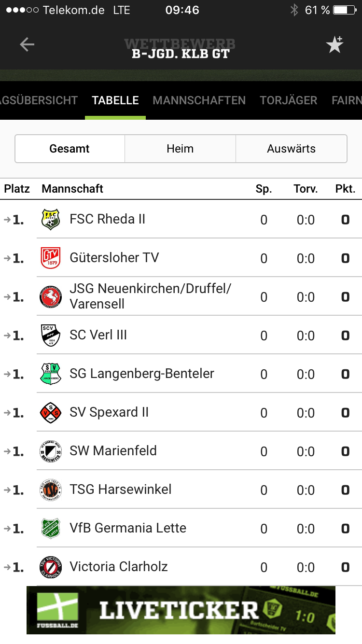Select the Tabelle tab

115,100
